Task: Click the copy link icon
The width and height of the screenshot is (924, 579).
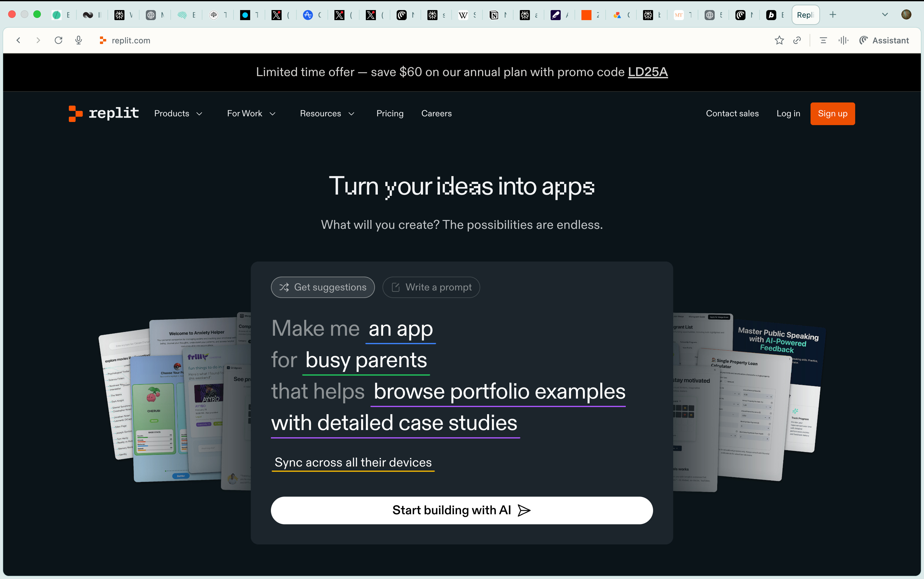Action: (x=797, y=40)
